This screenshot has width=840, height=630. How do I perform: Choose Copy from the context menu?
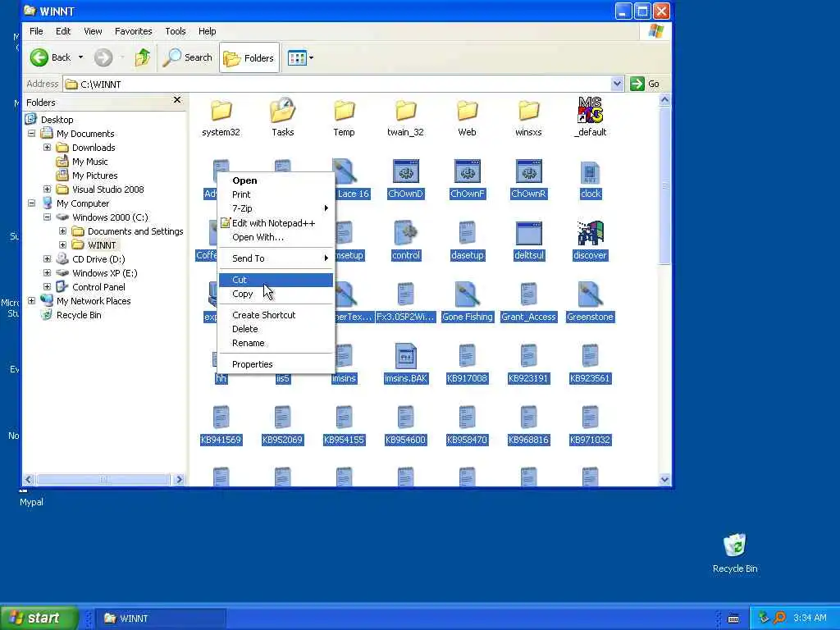(x=276, y=294)
